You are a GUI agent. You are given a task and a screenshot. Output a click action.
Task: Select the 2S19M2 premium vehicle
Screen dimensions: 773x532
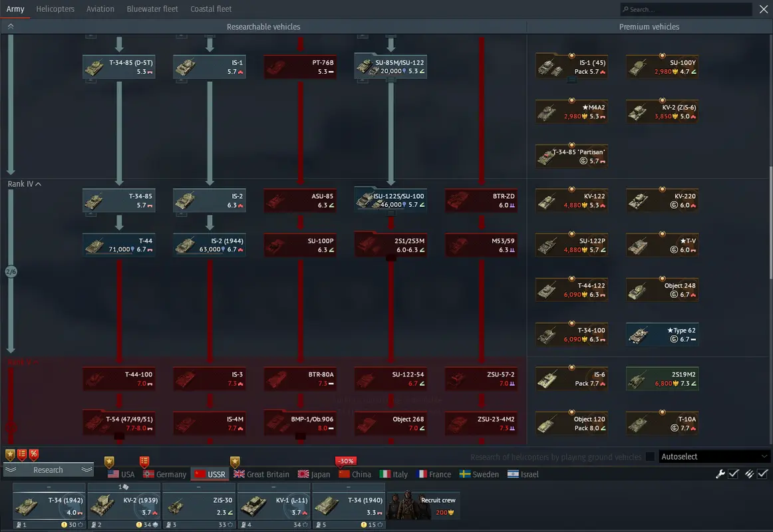tap(662, 378)
